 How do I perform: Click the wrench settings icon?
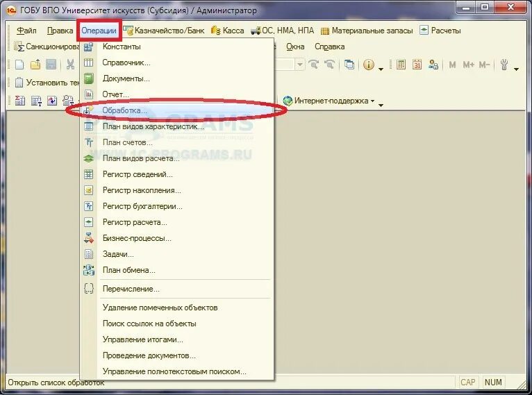[x=504, y=64]
